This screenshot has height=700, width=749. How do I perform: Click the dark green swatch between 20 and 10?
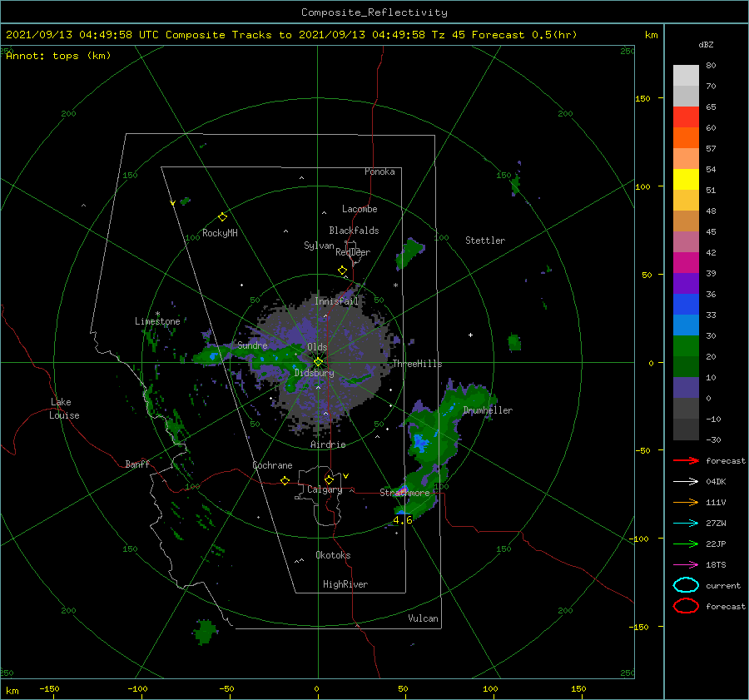(x=686, y=366)
